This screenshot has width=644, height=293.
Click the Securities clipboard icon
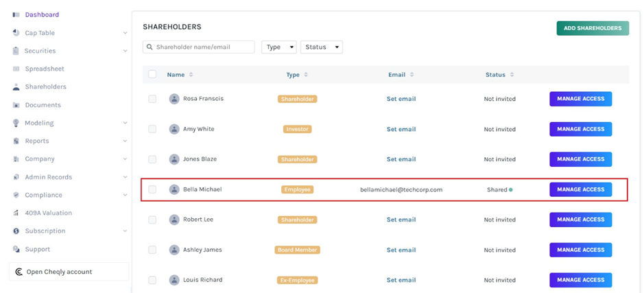16,51
